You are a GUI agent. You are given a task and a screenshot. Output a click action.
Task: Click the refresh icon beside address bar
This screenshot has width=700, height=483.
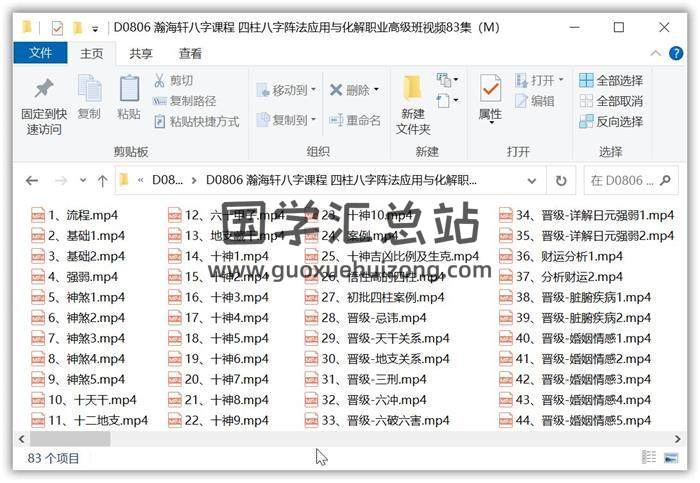click(x=561, y=181)
